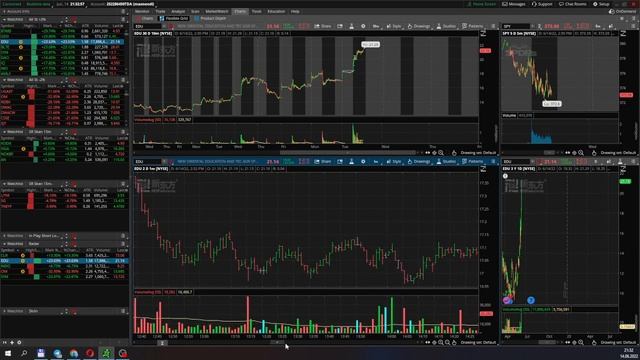Open the left sidebar gear settings icon

point(19,342)
